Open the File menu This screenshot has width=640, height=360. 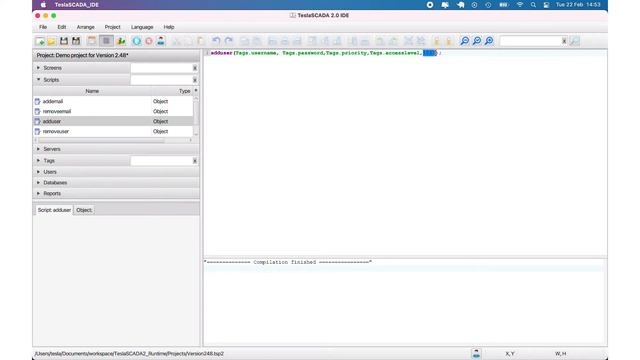[43, 27]
